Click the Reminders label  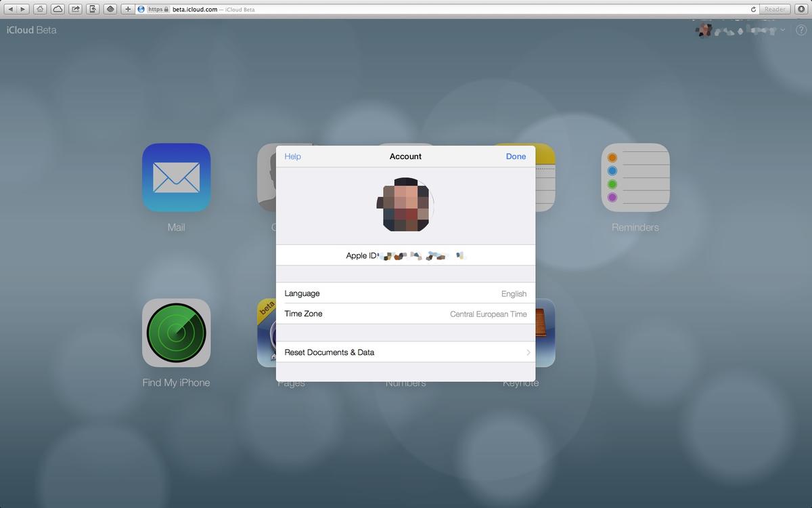(635, 228)
